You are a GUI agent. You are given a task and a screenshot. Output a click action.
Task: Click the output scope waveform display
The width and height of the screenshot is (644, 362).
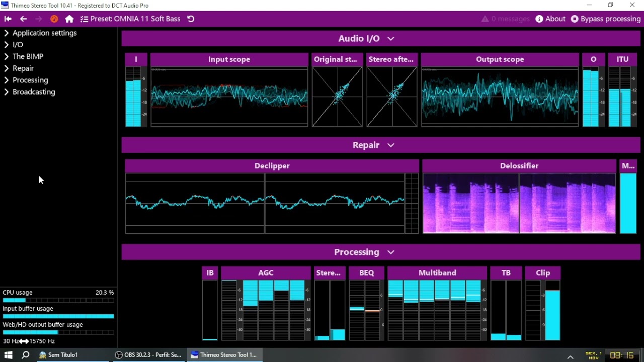[500, 97]
